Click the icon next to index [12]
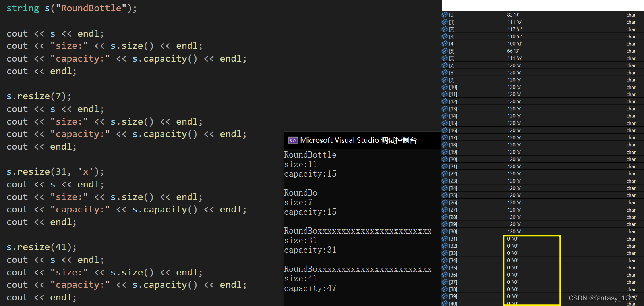644x306 pixels. [445, 101]
